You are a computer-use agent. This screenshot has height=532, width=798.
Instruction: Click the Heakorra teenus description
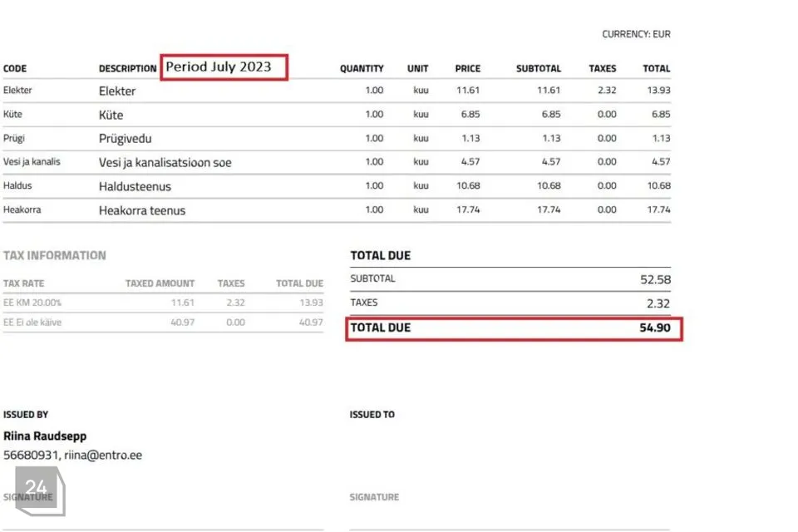click(x=142, y=211)
